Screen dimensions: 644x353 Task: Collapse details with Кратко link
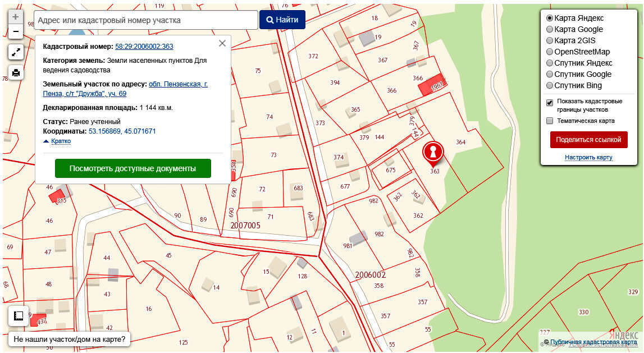pos(61,141)
